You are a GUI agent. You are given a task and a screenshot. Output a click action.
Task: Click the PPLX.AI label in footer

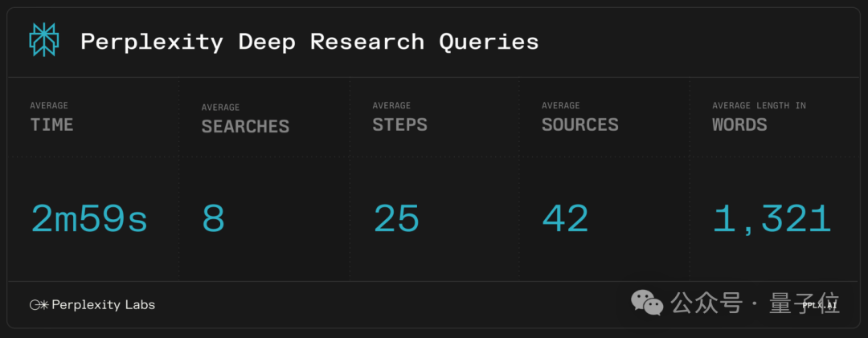819,305
